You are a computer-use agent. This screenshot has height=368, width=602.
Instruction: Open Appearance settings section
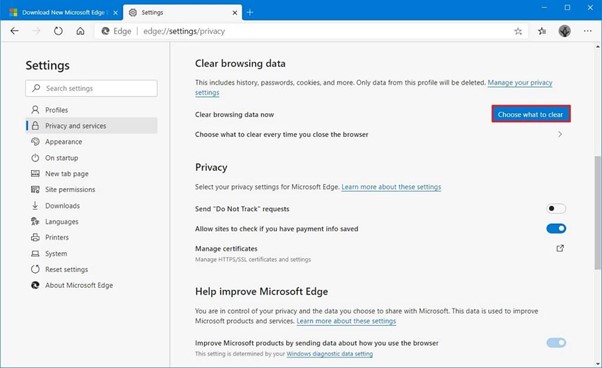(92, 142)
